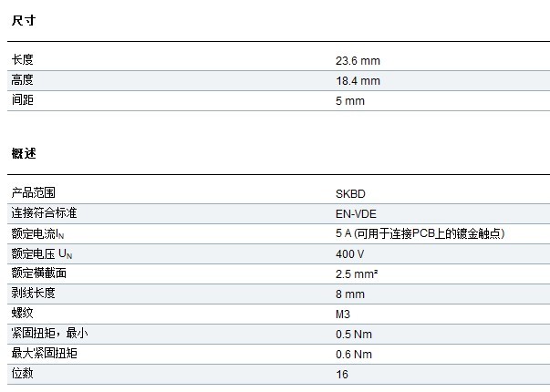The width and height of the screenshot is (550, 392).
Task: Select the 产品范围 label
Action: (x=34, y=192)
